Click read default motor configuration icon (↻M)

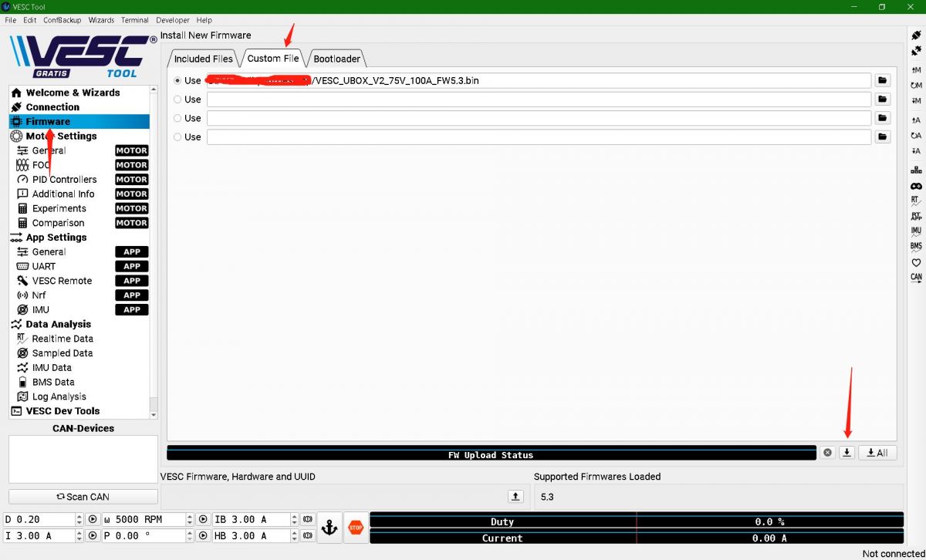pyautogui.click(x=916, y=86)
